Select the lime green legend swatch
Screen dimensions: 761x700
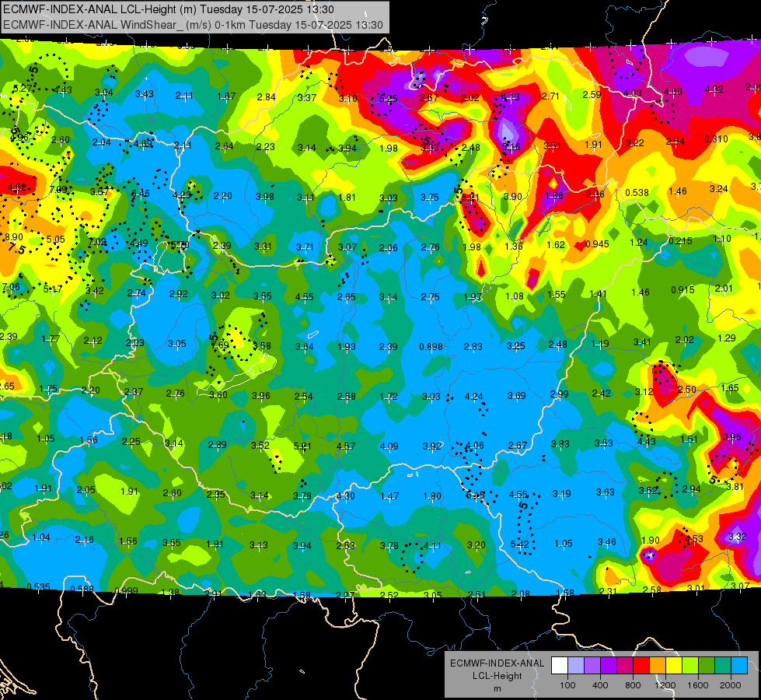[x=690, y=666]
